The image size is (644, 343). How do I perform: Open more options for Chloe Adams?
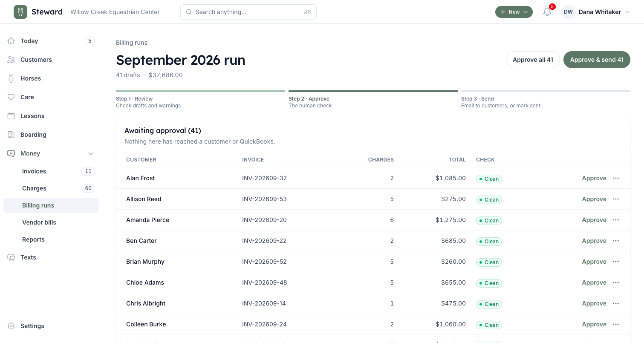click(x=616, y=282)
